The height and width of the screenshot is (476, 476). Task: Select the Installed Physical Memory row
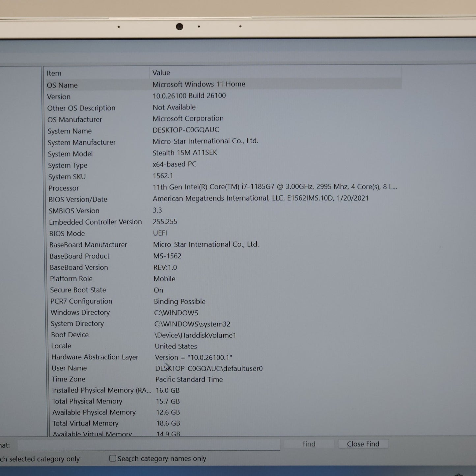point(101,390)
